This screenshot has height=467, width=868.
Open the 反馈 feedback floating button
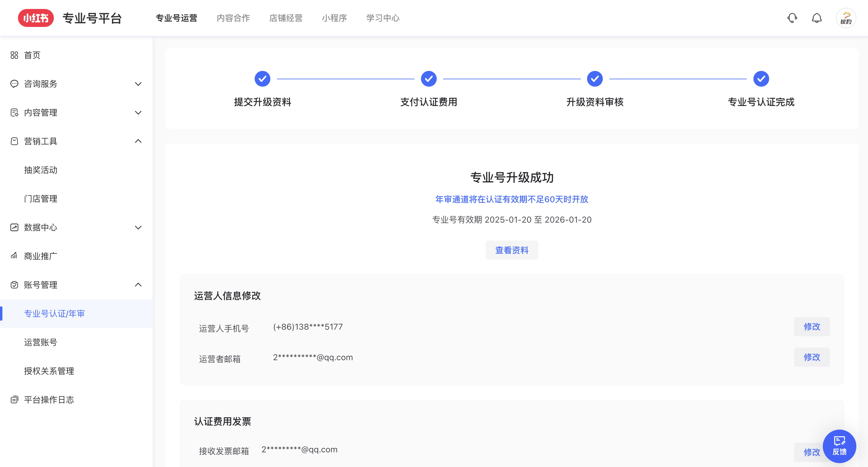(839, 446)
